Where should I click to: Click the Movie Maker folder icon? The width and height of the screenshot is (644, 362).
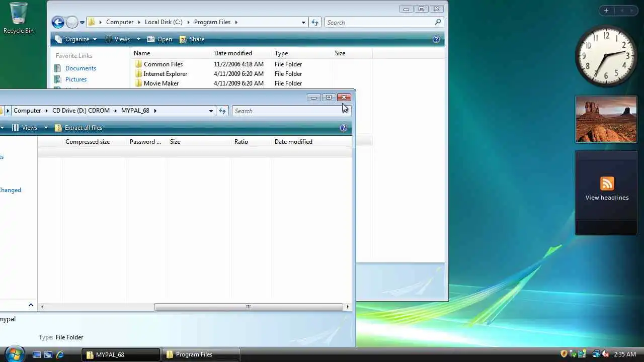[x=138, y=83]
